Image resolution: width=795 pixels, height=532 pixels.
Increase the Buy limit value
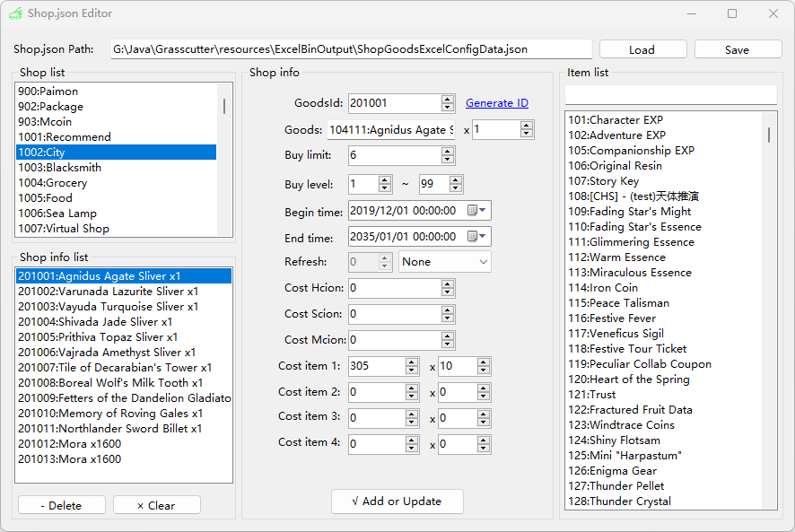click(448, 151)
